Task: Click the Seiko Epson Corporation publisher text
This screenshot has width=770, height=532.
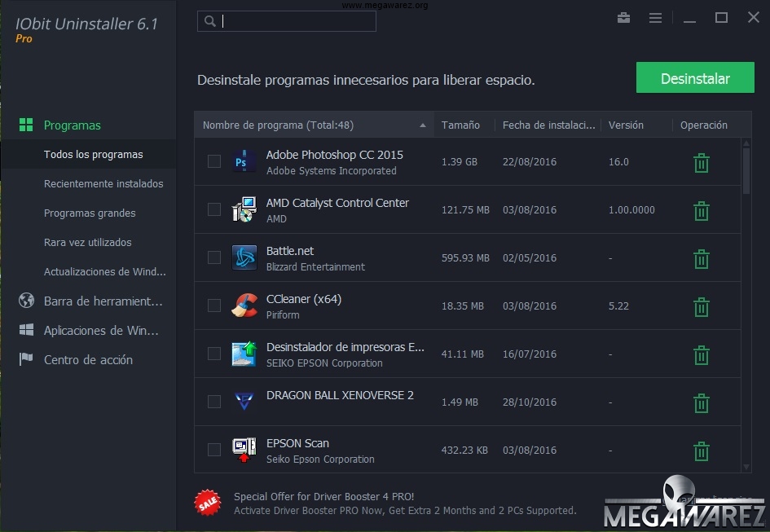Action: pos(320,459)
